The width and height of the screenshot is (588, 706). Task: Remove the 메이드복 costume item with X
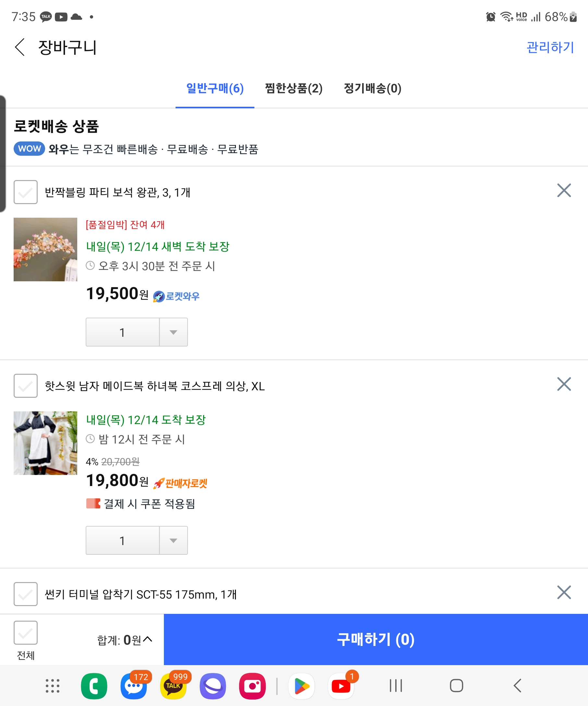(564, 384)
